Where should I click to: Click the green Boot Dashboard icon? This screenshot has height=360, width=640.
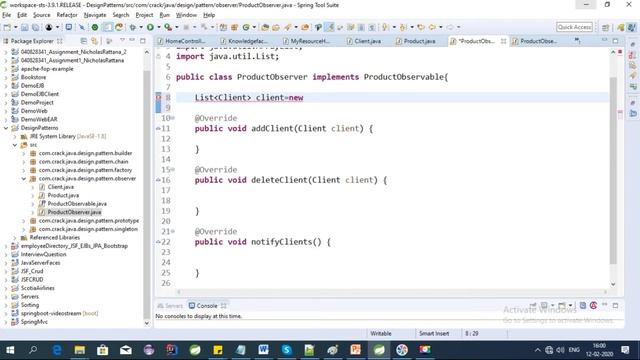coord(95,27)
